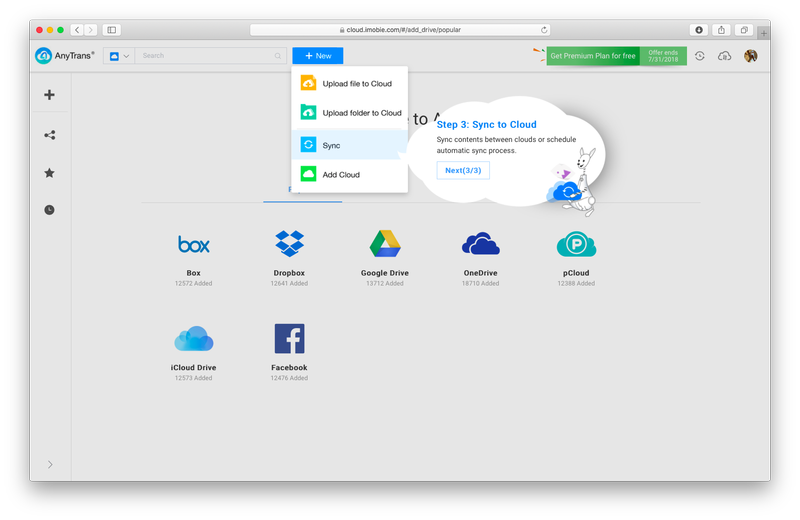The height and width of the screenshot is (520, 800).
Task: Add the Dropbox cloud drive
Action: point(289,258)
